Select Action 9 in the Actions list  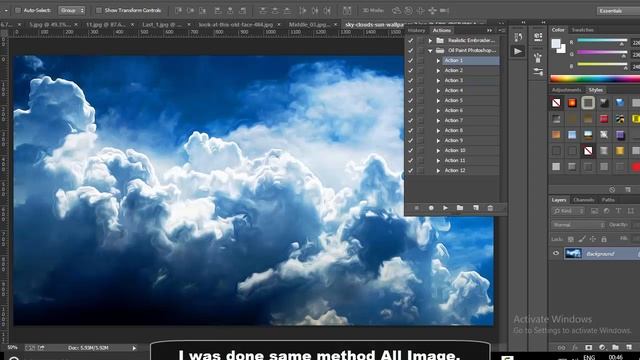453,140
